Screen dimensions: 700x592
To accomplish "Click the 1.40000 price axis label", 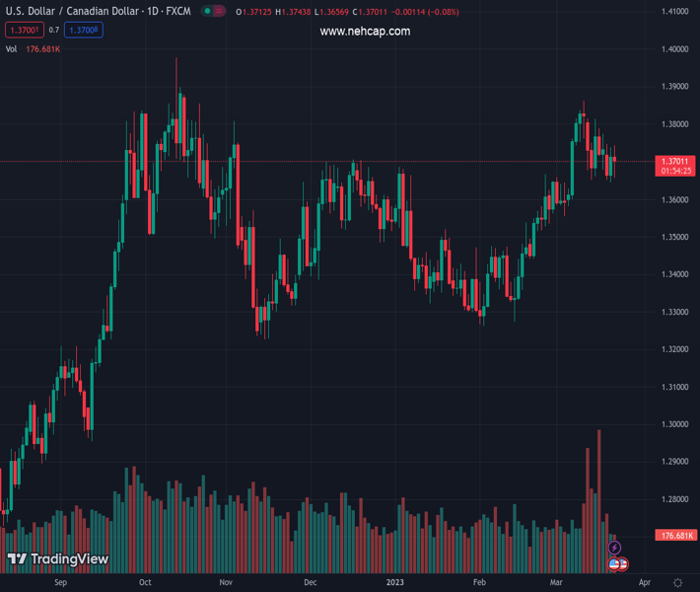I will pyautogui.click(x=675, y=49).
